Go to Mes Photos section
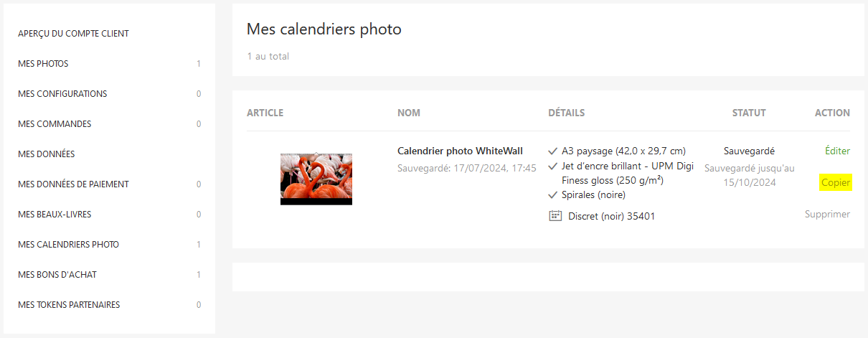Image resolution: width=868 pixels, height=338 pixels. (43, 64)
